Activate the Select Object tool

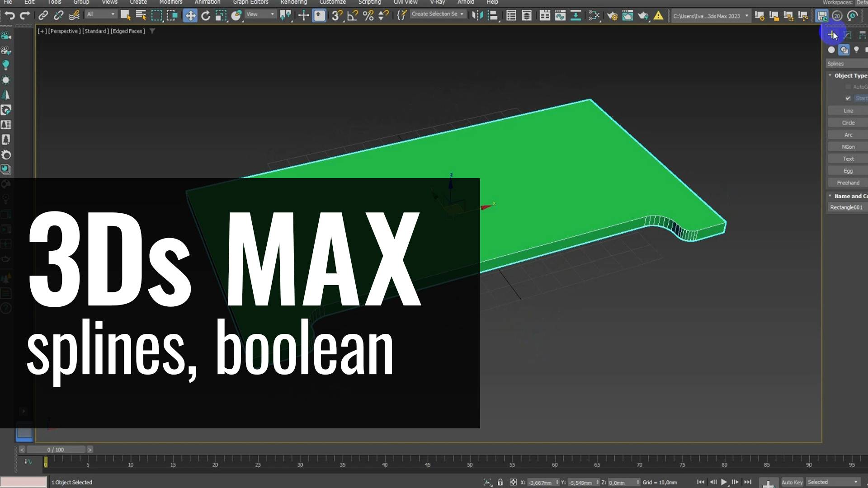coord(126,15)
